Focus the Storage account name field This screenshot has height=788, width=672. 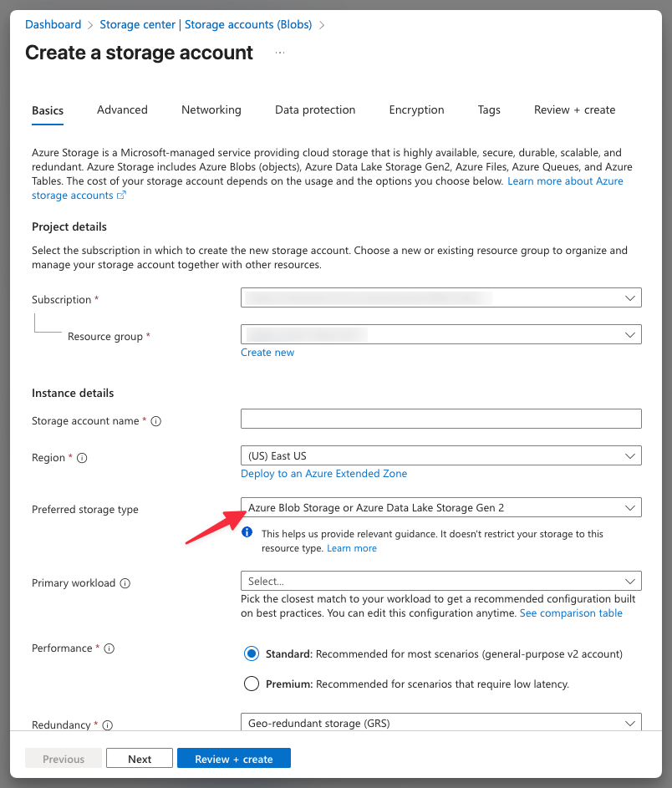[x=440, y=419]
